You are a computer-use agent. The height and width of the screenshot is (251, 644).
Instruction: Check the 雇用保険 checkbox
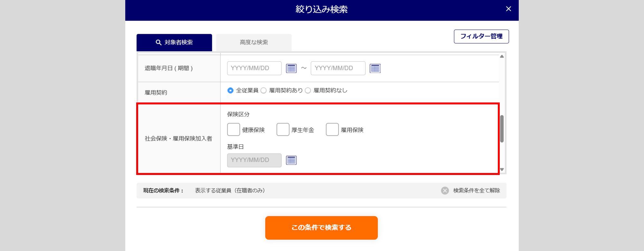click(x=332, y=130)
